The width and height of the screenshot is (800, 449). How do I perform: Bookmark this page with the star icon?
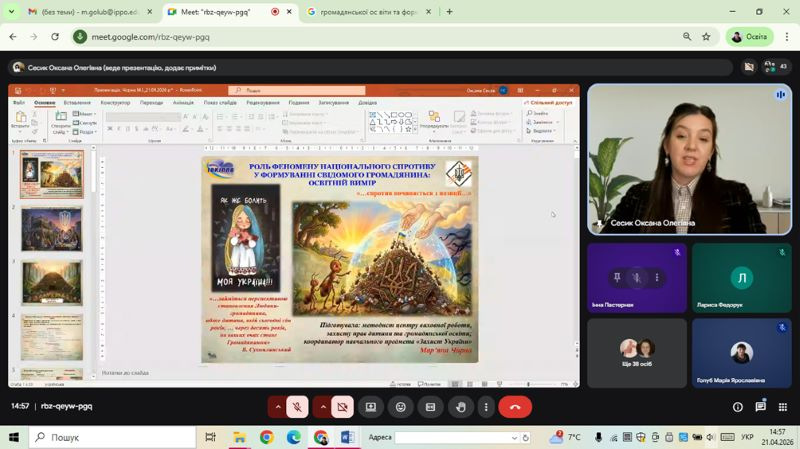click(706, 37)
